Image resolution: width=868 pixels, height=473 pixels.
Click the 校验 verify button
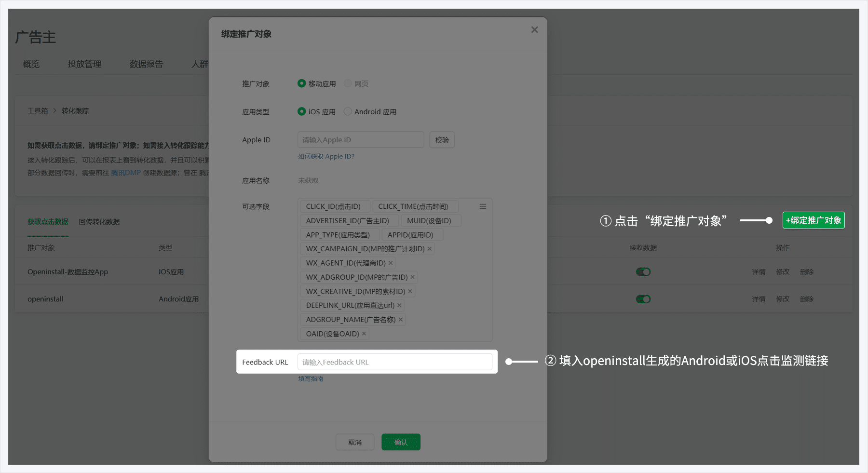point(442,140)
